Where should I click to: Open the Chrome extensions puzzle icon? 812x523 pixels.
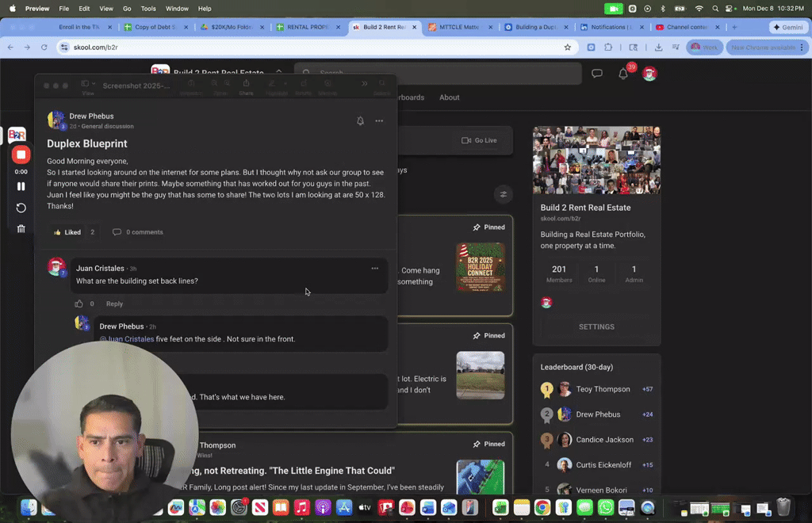tap(608, 47)
